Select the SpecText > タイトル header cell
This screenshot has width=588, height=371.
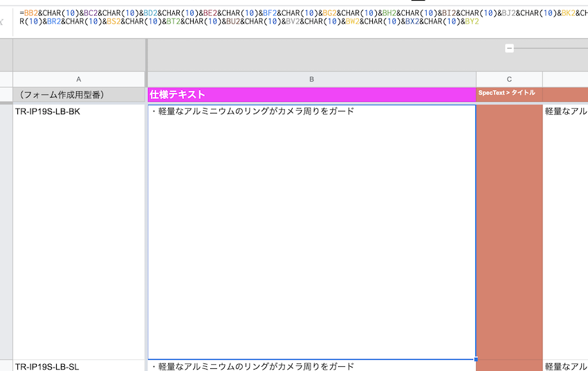[509, 95]
